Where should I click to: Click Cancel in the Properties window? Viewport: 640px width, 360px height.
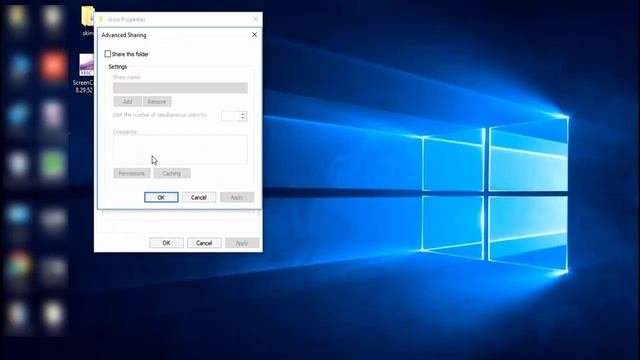pyautogui.click(x=204, y=243)
